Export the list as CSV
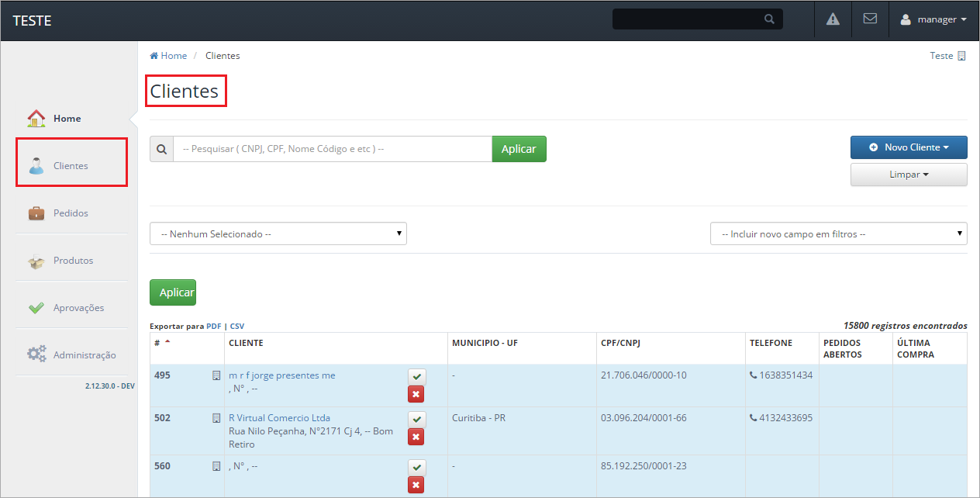The width and height of the screenshot is (980, 498). (x=237, y=327)
